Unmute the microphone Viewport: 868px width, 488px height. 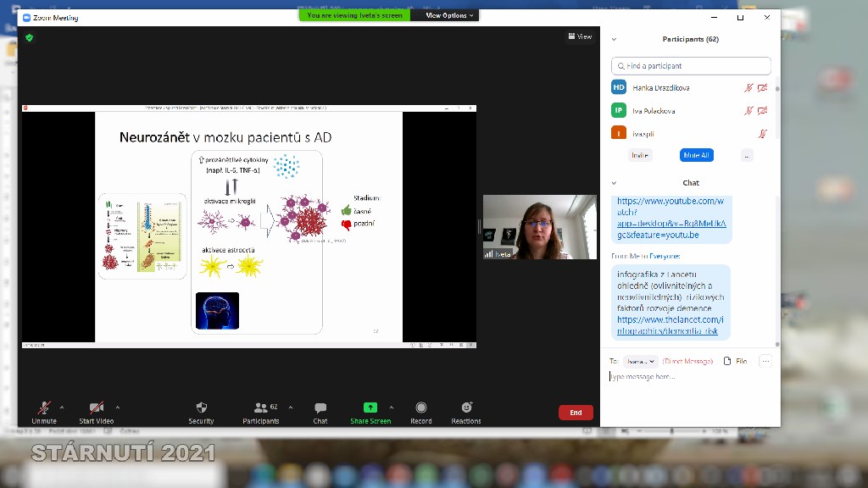pyautogui.click(x=44, y=408)
